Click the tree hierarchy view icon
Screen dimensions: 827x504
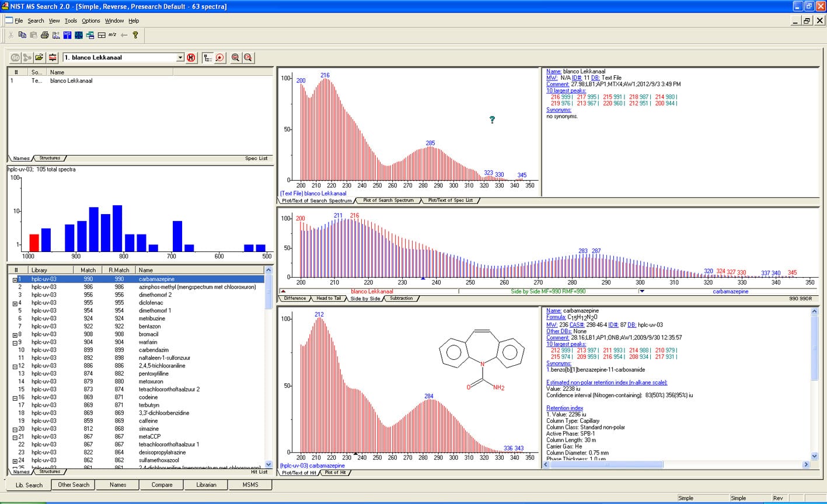(207, 57)
